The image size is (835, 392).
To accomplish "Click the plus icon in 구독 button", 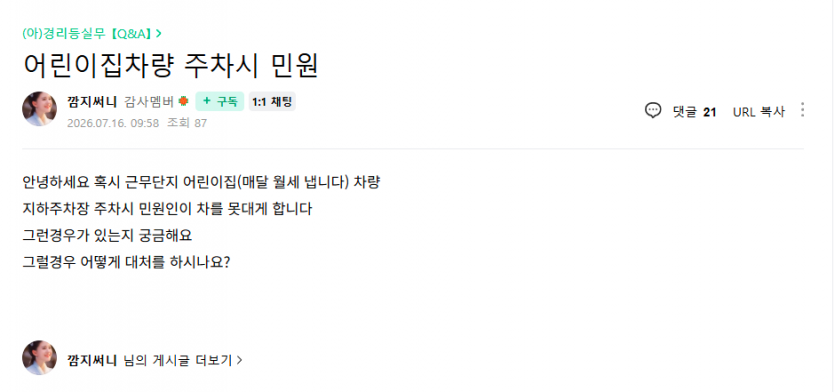I will point(207,101).
